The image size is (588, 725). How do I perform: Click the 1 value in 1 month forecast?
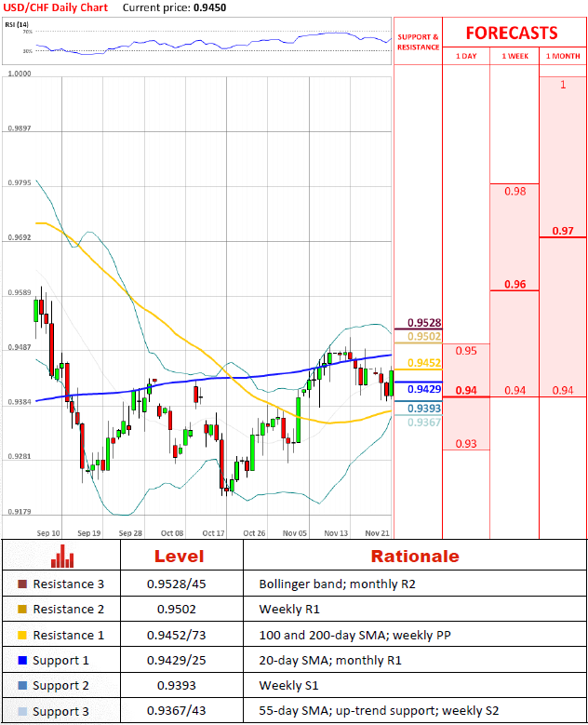click(563, 85)
